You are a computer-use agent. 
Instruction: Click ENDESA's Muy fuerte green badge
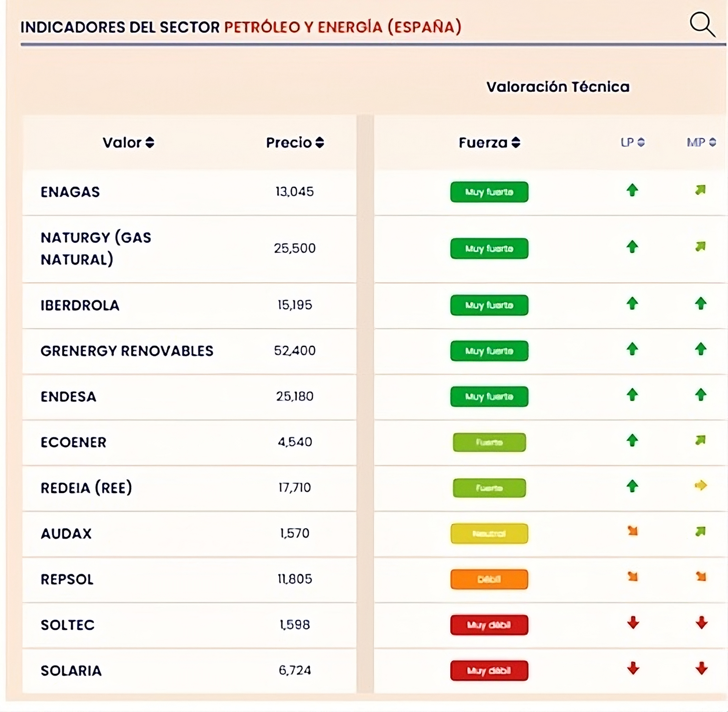[x=489, y=396]
